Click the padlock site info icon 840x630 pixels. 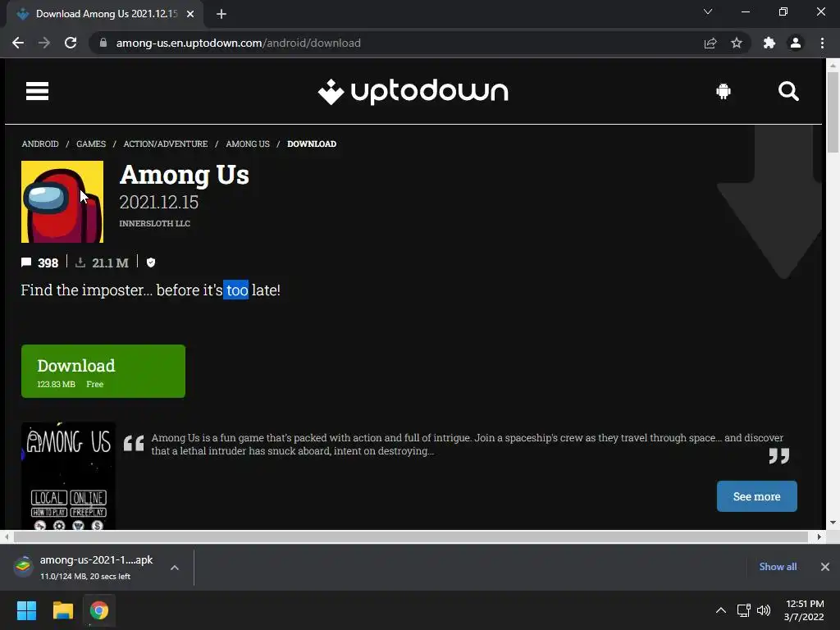pos(103,43)
